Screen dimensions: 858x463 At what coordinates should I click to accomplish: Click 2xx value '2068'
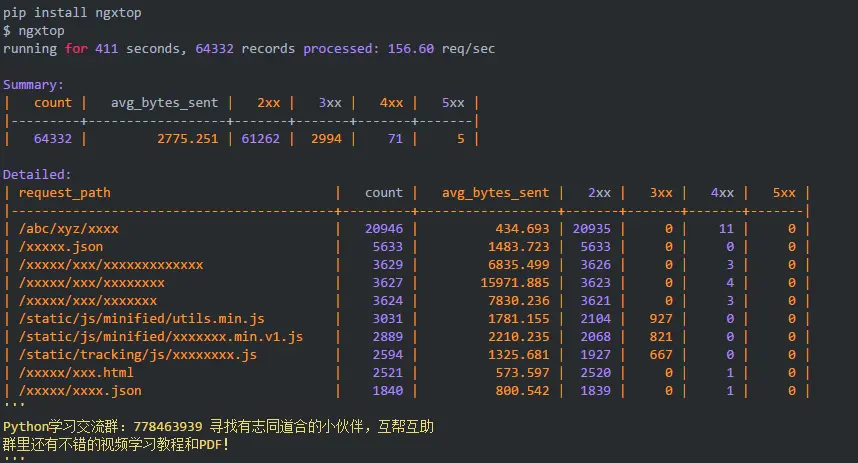pos(596,337)
